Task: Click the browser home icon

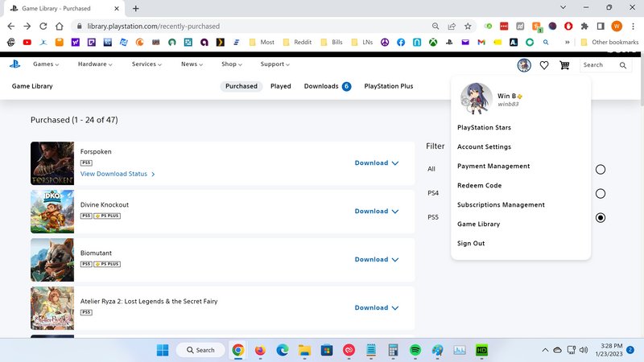Action: [60, 27]
